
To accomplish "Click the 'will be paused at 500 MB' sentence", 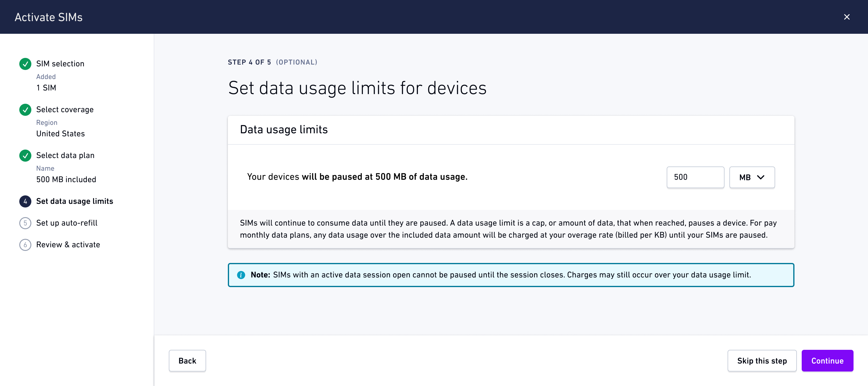I will 357,177.
